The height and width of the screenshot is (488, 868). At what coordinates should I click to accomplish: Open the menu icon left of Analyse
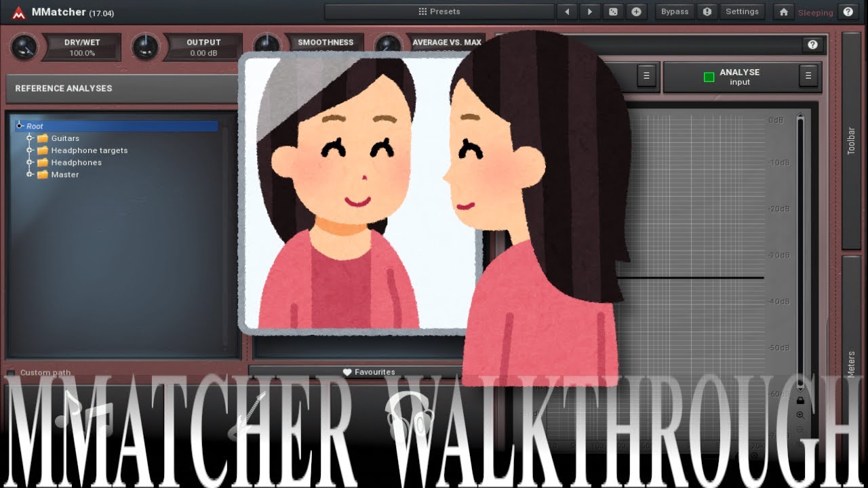(646, 76)
